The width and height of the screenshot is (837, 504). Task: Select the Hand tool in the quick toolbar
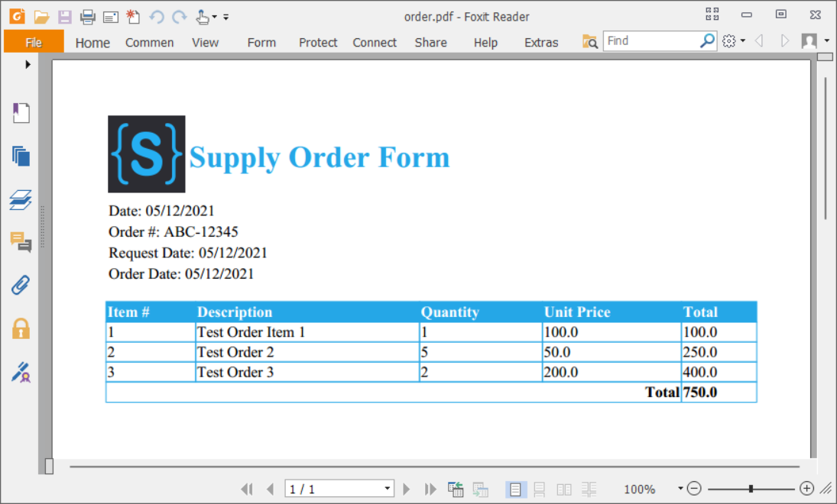click(201, 16)
